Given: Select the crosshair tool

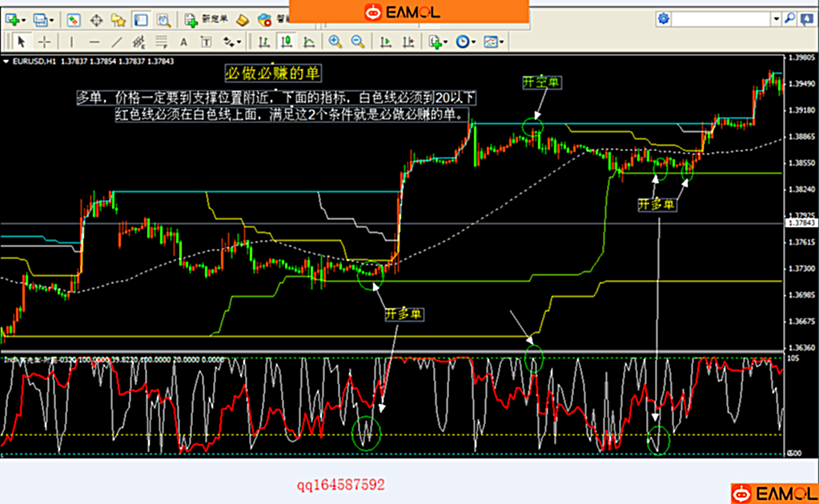Looking at the screenshot, I should click(45, 42).
